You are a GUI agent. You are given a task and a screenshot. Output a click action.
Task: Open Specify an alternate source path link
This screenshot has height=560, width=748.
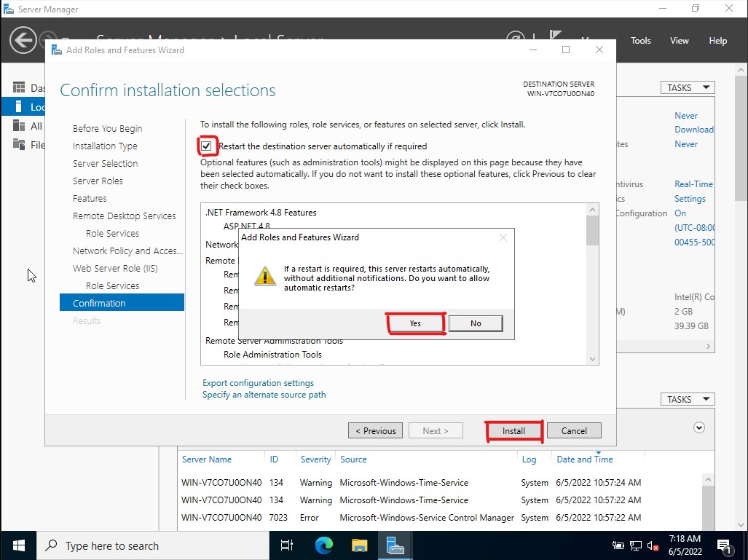264,395
